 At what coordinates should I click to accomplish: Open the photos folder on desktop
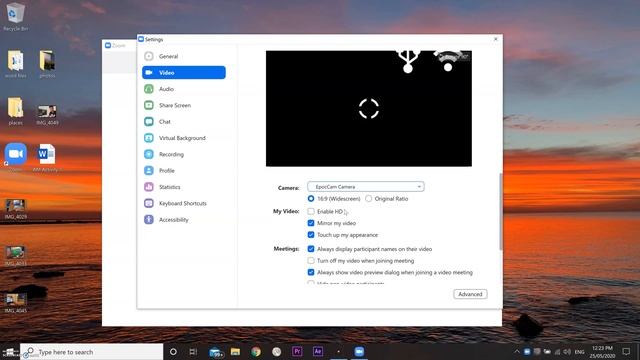pyautogui.click(x=47, y=61)
